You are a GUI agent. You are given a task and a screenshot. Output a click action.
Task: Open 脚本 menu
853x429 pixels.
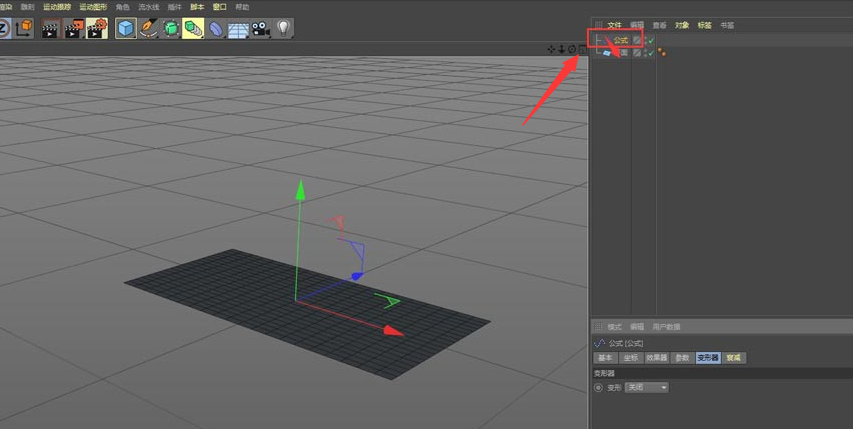coord(197,7)
